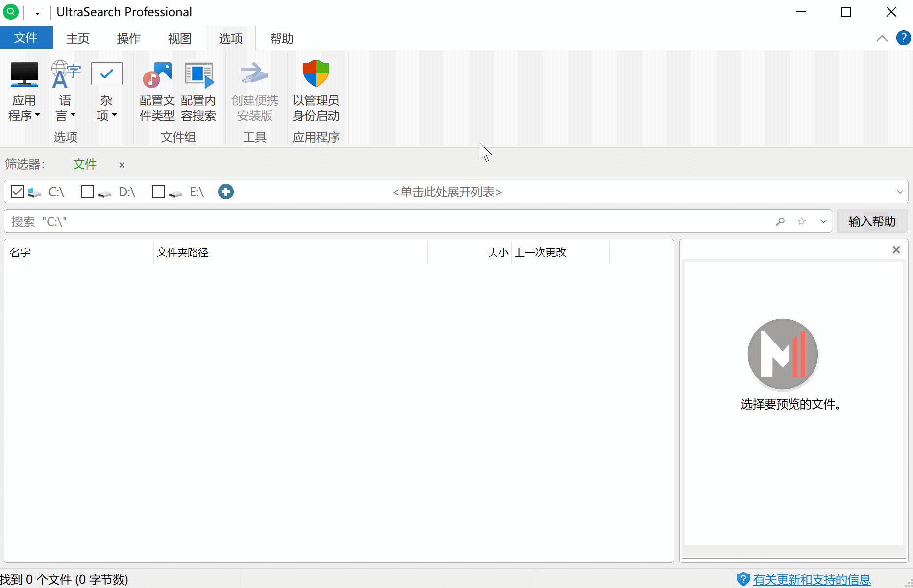
Task: Open 有关更新和支持的信息 link
Action: click(x=811, y=579)
